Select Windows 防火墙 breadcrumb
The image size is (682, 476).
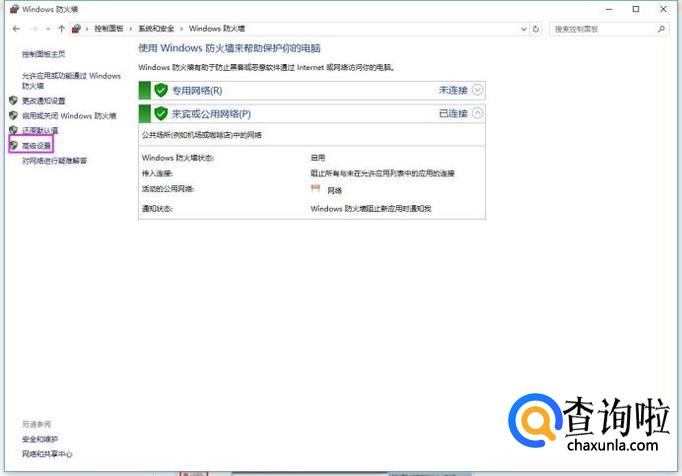[217, 29]
